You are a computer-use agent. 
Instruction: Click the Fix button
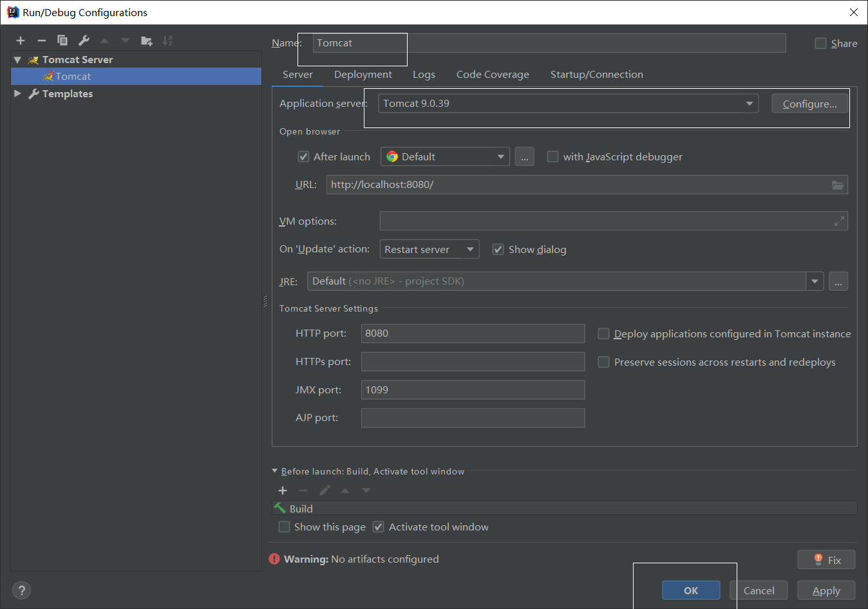pos(827,559)
